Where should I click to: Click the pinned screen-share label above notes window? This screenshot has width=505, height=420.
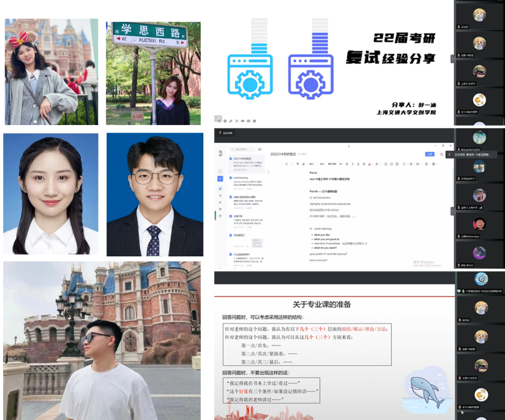(225, 133)
